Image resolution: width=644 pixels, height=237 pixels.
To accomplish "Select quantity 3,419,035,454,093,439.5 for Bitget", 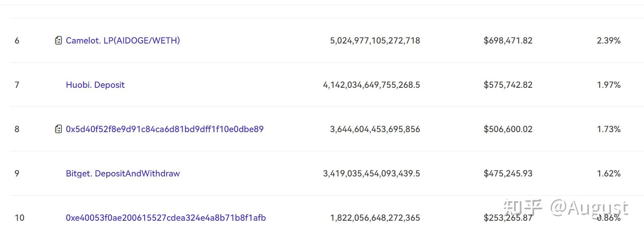I will pos(371,173).
